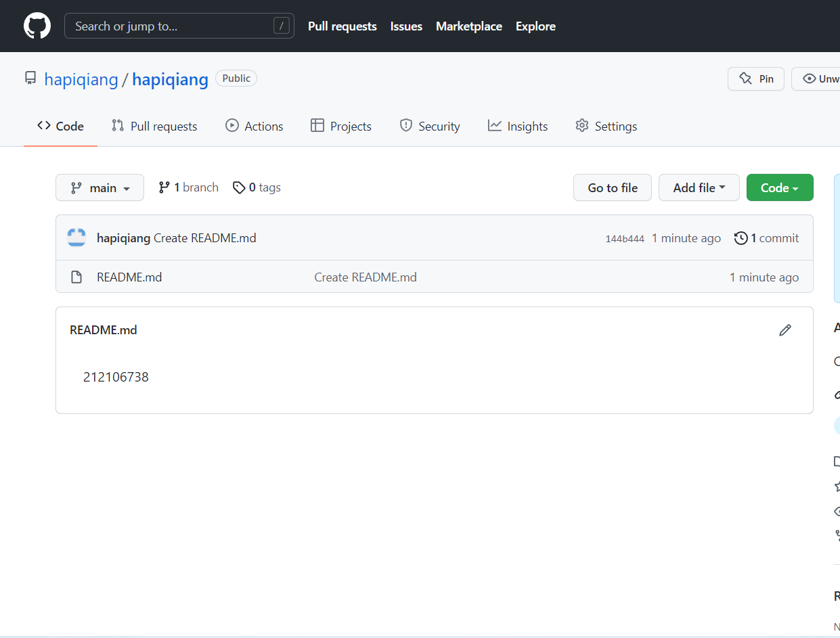Click the slash shortcut key icon in search

282,26
